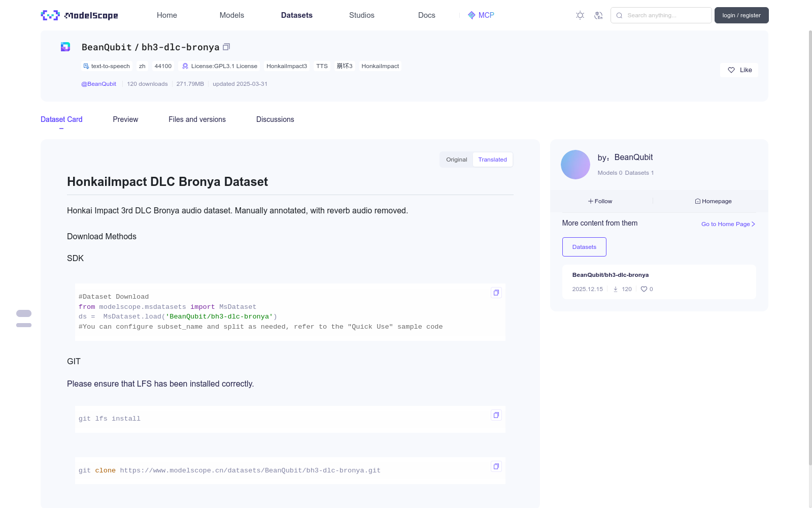Click the zh language tag

pyautogui.click(x=142, y=66)
